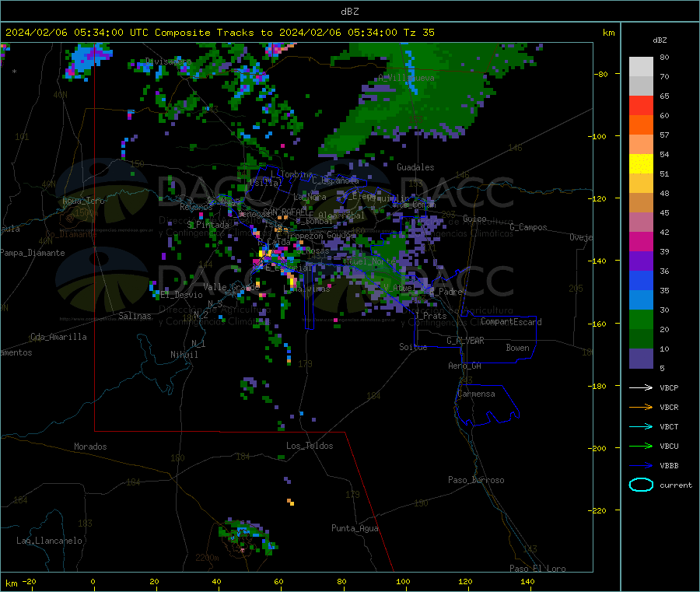Click the 'Guadales' map label
The height and width of the screenshot is (592, 700).
pyautogui.click(x=415, y=167)
